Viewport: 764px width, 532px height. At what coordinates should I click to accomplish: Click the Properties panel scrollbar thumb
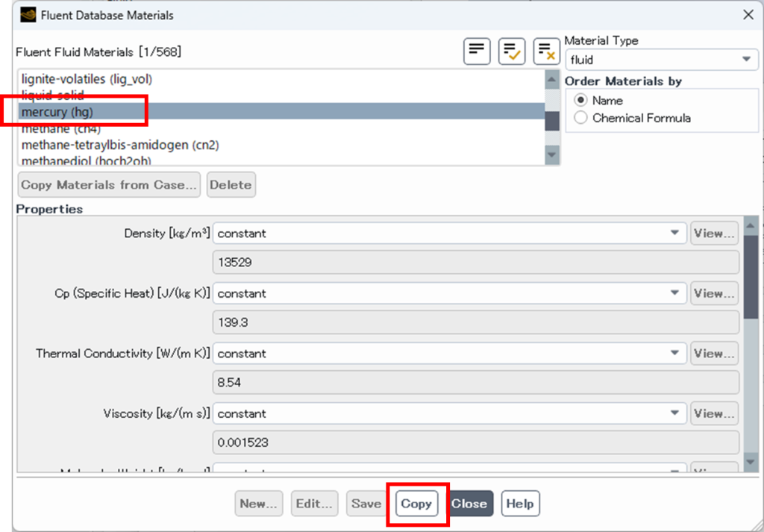(x=751, y=276)
